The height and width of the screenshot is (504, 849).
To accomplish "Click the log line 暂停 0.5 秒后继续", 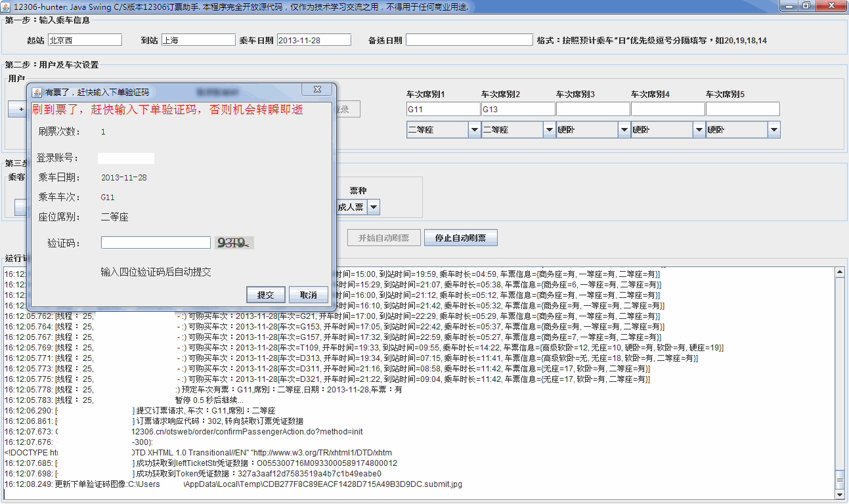I will [x=124, y=400].
